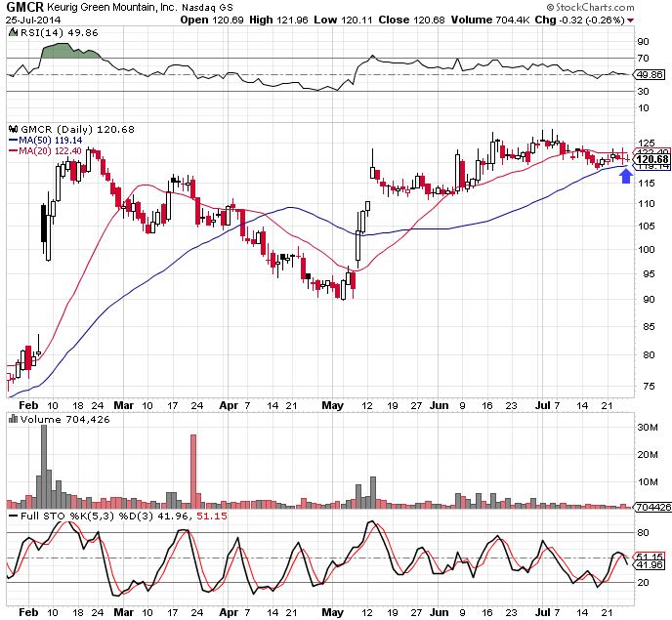This screenshot has height=620, width=672.
Task: Click the 704426 volume tag on volume axis
Action: (653, 507)
